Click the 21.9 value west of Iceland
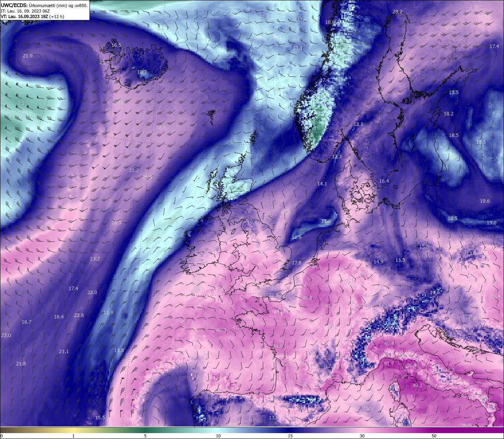Image resolution: width=504 pixels, height=439 pixels. pos(28,56)
